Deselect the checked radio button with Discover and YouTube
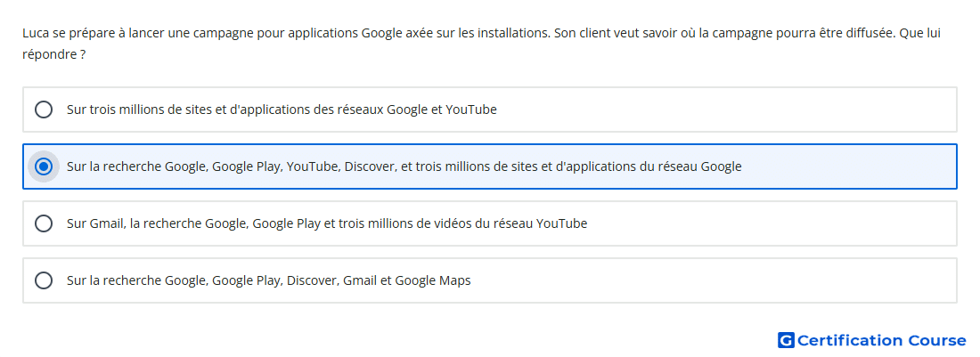Viewport: 980px width, 357px height. [x=44, y=166]
